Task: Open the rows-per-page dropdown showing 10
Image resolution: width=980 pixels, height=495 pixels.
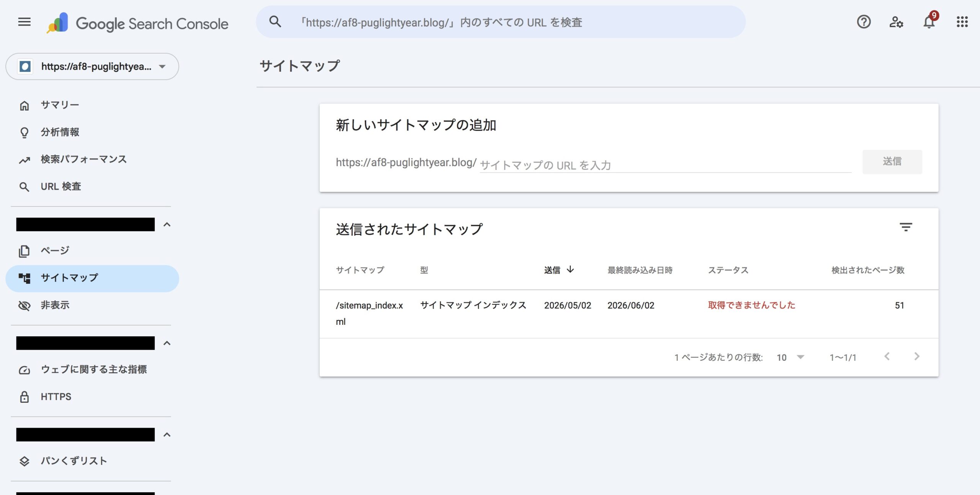Action: click(x=790, y=357)
